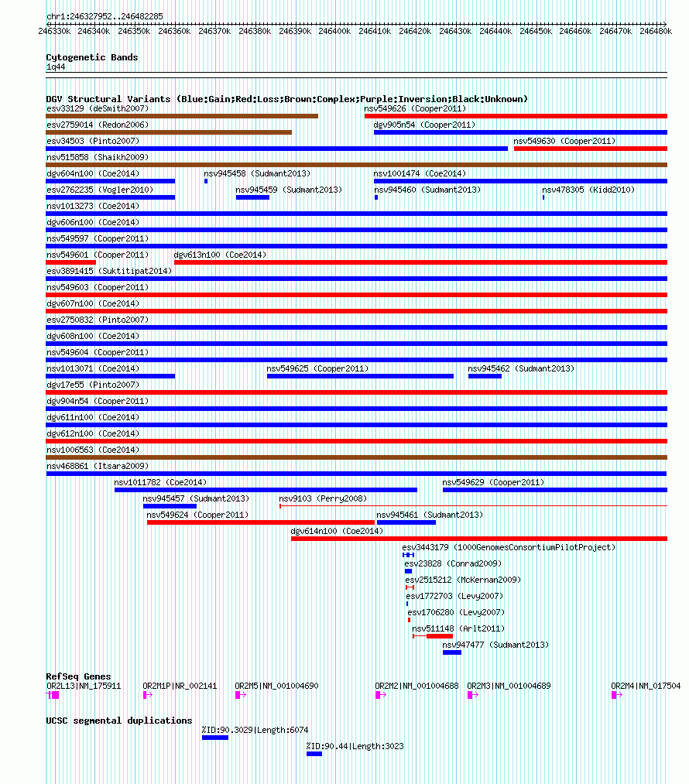Open the esv3891415 (Suktitipat2014) label

click(x=109, y=271)
